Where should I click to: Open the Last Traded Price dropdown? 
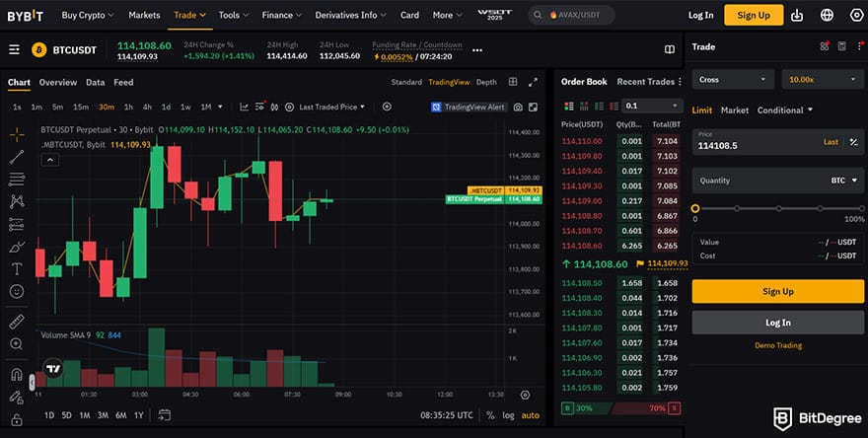coord(332,107)
